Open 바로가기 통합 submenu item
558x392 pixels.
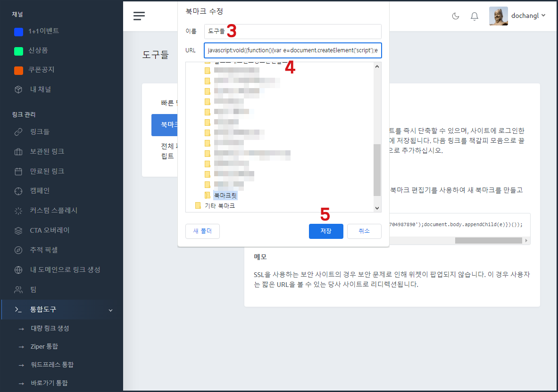pos(49,383)
